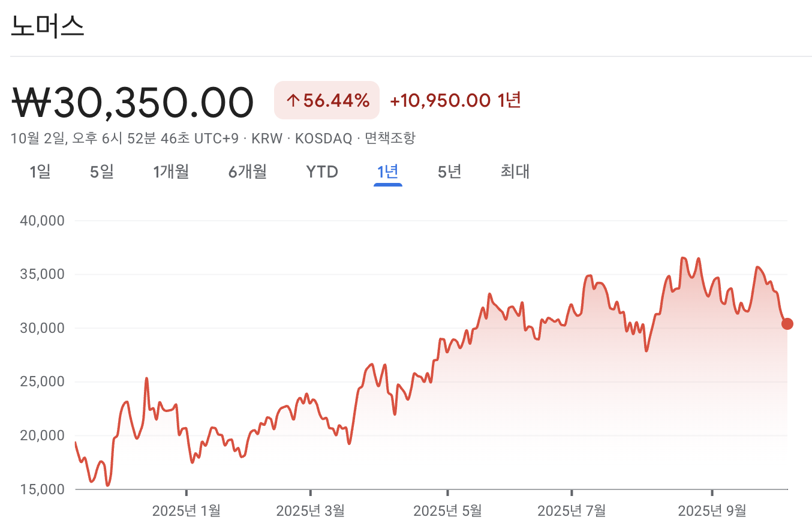The height and width of the screenshot is (523, 812).
Task: Switch to the 5년 time range
Action: pyautogui.click(x=448, y=172)
